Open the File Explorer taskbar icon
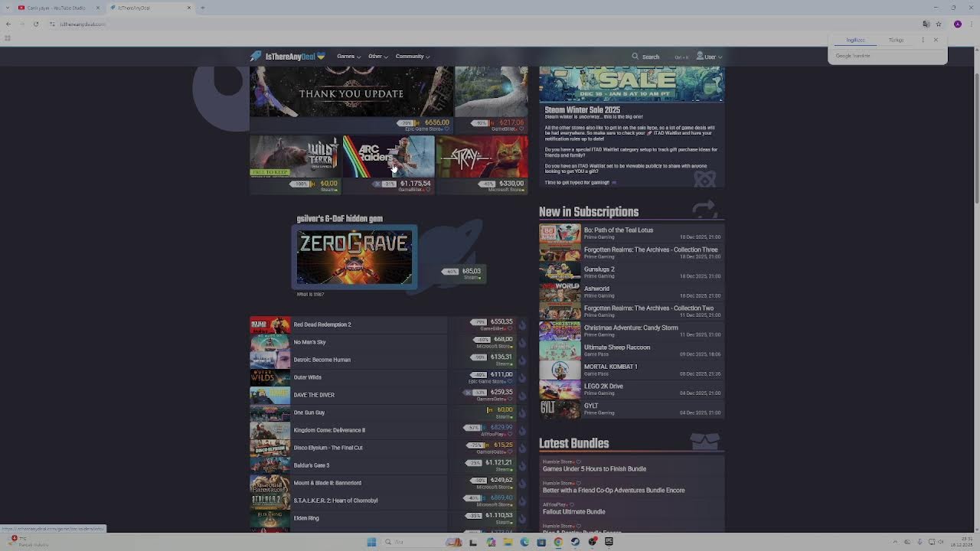The height and width of the screenshot is (551, 980). (x=508, y=542)
